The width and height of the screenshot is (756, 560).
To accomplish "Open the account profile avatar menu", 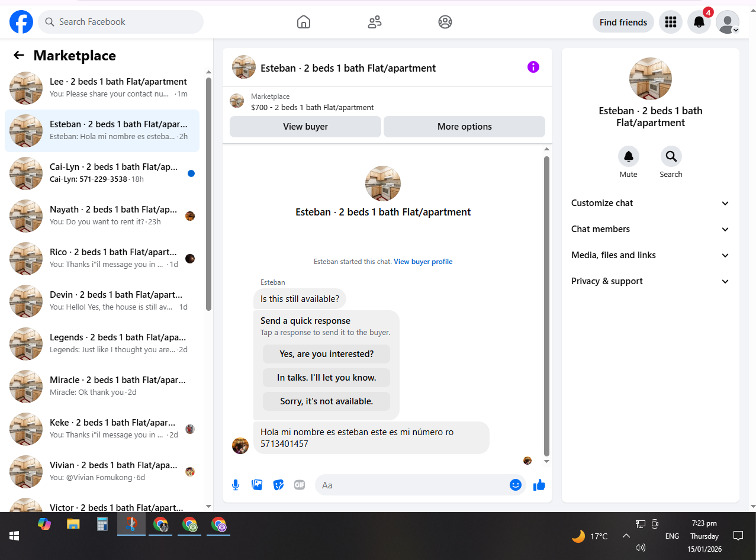I will (x=728, y=22).
